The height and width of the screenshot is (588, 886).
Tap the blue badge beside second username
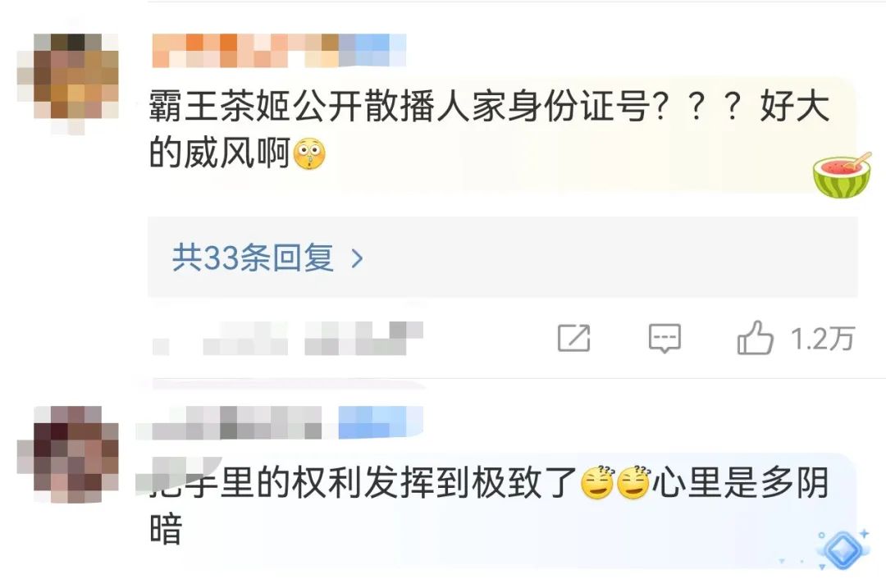[x=381, y=422]
